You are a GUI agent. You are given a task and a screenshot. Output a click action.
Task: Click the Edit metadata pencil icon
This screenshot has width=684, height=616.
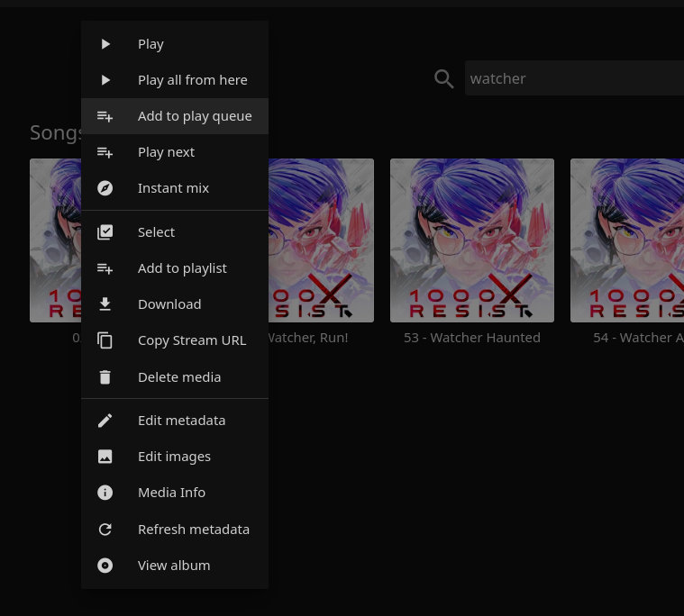tap(105, 421)
